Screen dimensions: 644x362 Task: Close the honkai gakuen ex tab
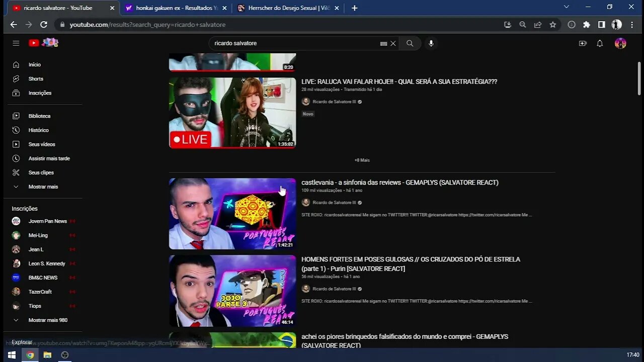(224, 8)
